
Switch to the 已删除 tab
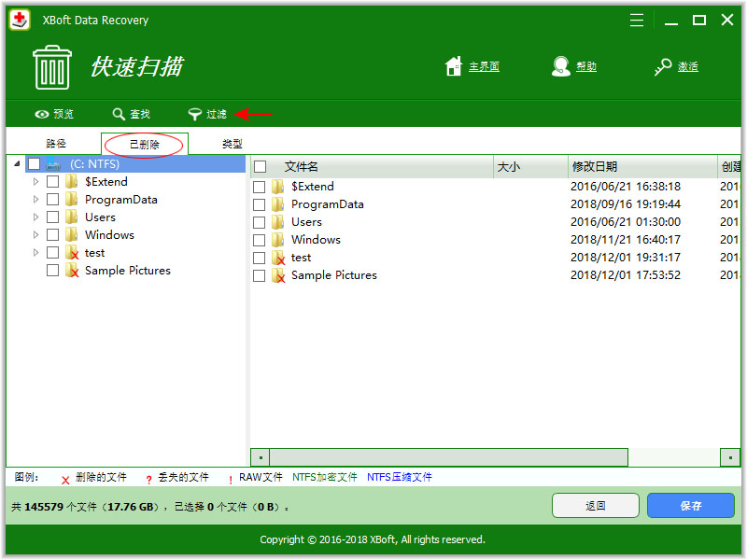tap(145, 144)
